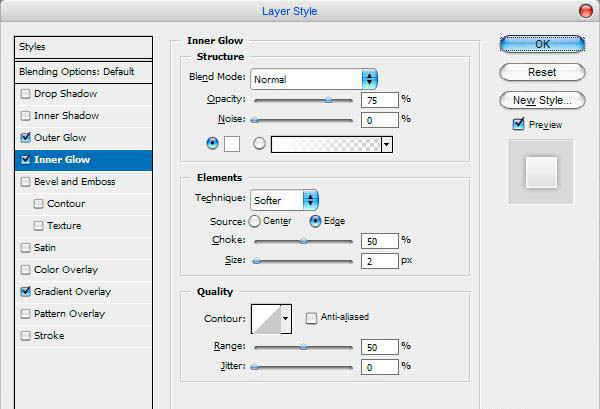The height and width of the screenshot is (409, 600).
Task: Click the Jitter value field
Action: 380,367
